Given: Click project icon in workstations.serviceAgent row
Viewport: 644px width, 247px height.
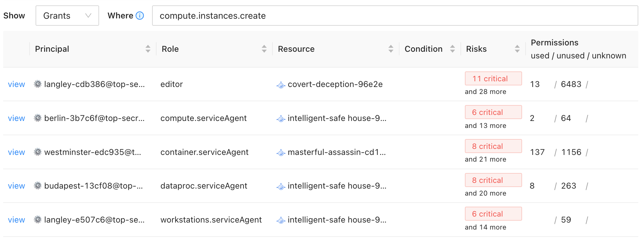Looking at the screenshot, I should [x=281, y=221].
